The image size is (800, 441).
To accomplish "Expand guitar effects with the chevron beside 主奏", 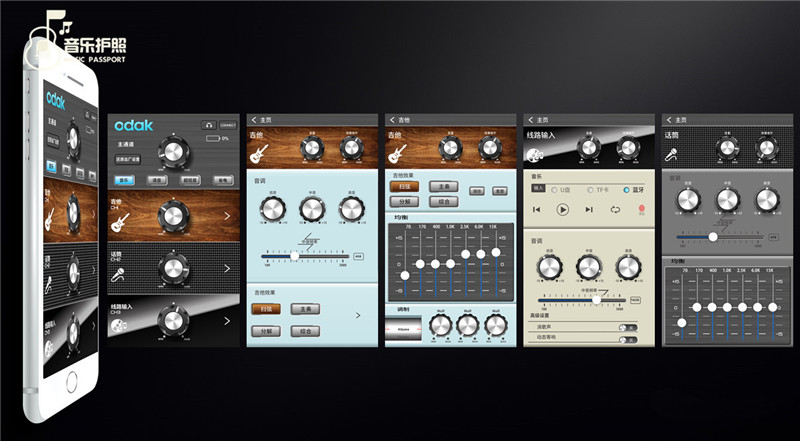I will [358, 315].
